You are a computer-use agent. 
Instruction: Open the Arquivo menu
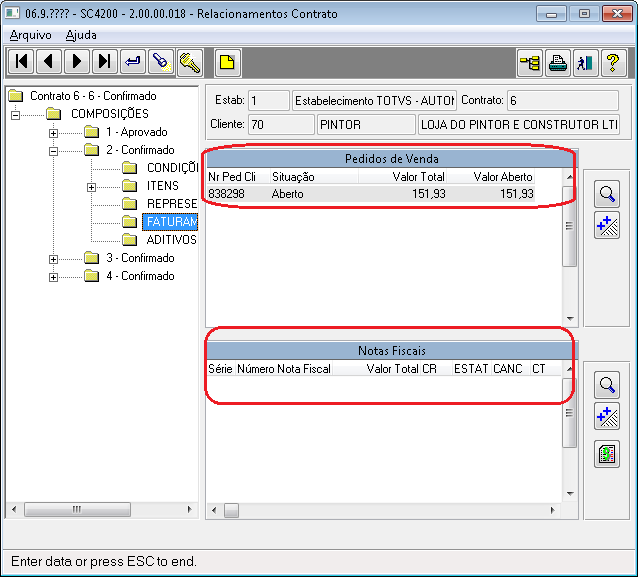pyautogui.click(x=31, y=35)
